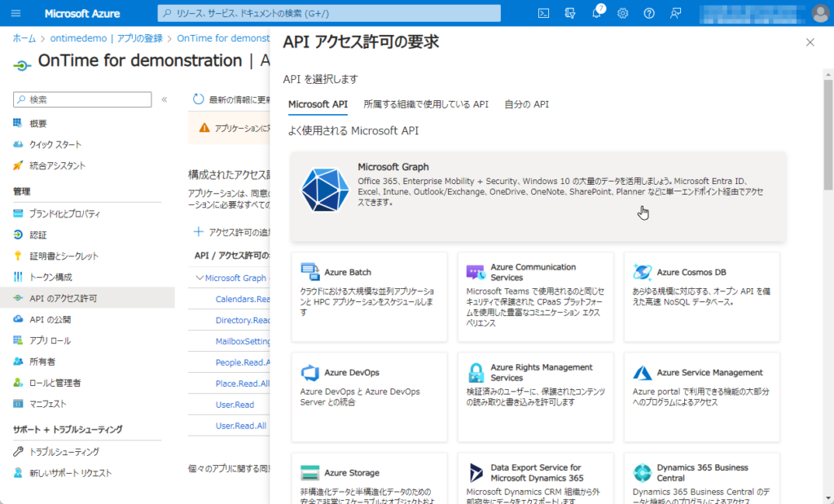This screenshot has width=834, height=504.
Task: Choose the Azure Communication Services icon
Action: (x=476, y=272)
